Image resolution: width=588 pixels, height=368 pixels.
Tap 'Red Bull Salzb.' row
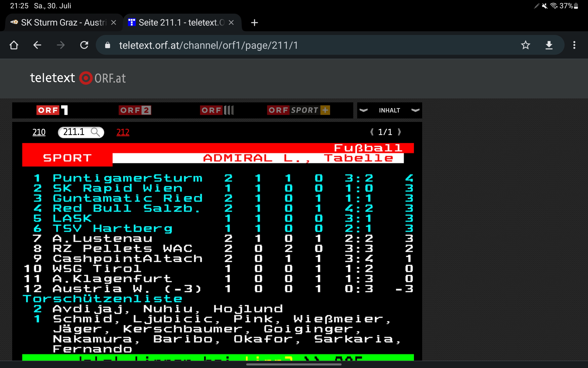[218, 208]
